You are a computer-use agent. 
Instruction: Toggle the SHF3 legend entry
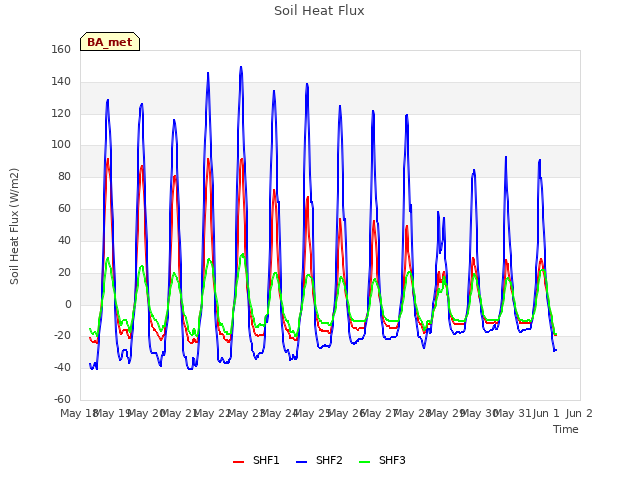382,461
